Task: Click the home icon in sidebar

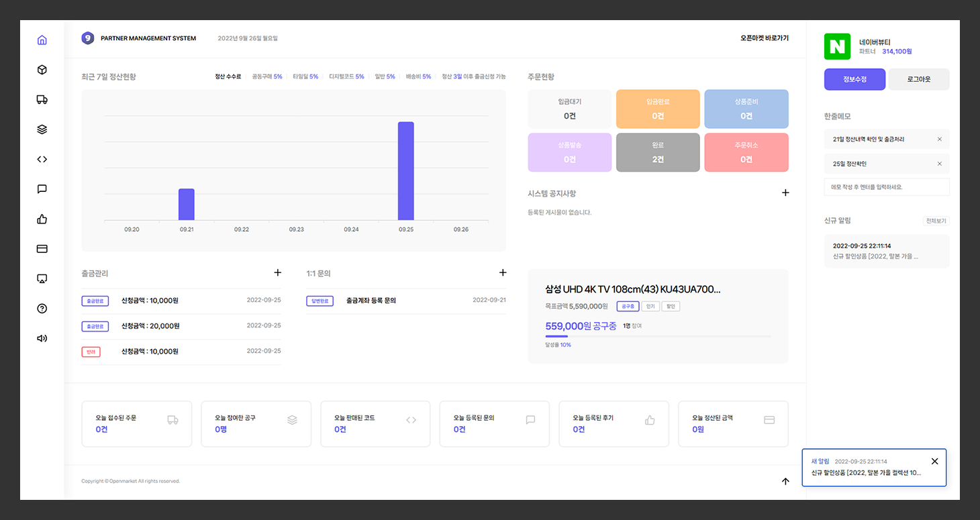Action: pyautogui.click(x=42, y=40)
